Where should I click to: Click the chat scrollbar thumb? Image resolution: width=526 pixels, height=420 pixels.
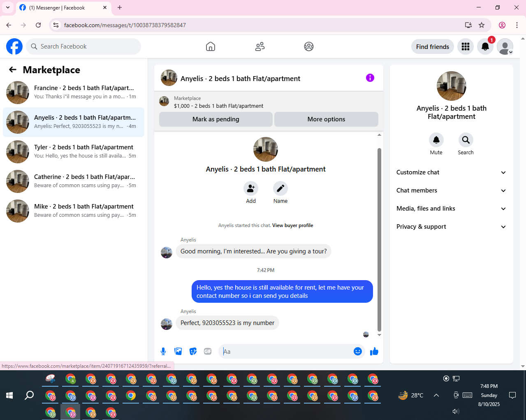[x=379, y=239]
